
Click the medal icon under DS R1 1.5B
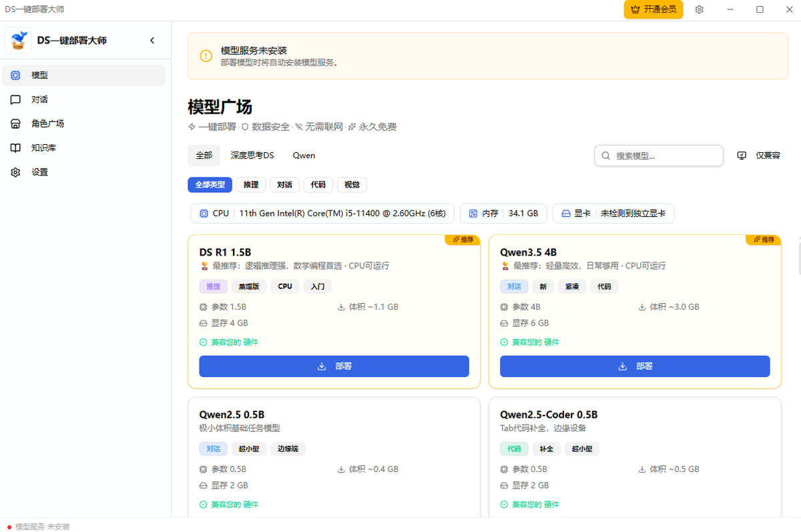204,266
